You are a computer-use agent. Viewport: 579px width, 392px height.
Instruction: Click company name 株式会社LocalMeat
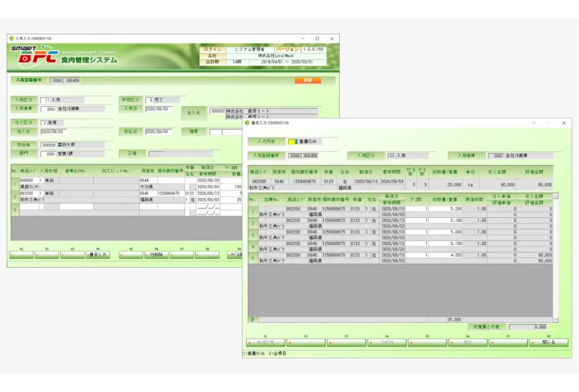pyautogui.click(x=276, y=56)
